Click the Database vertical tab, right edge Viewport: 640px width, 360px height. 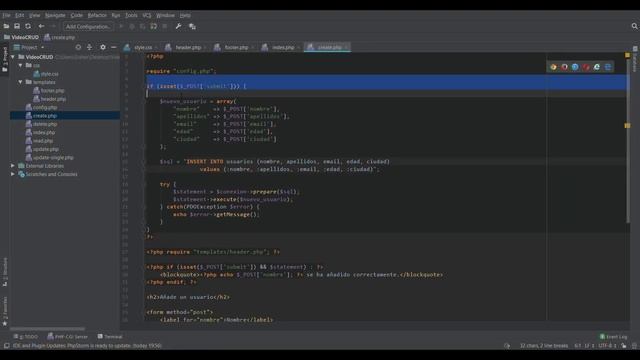635,59
